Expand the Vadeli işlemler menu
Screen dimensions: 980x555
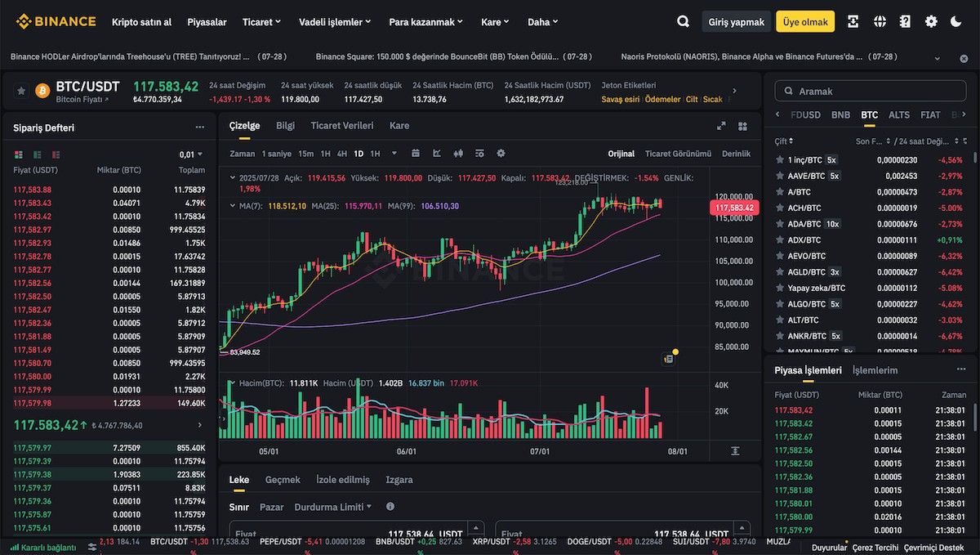(x=335, y=22)
